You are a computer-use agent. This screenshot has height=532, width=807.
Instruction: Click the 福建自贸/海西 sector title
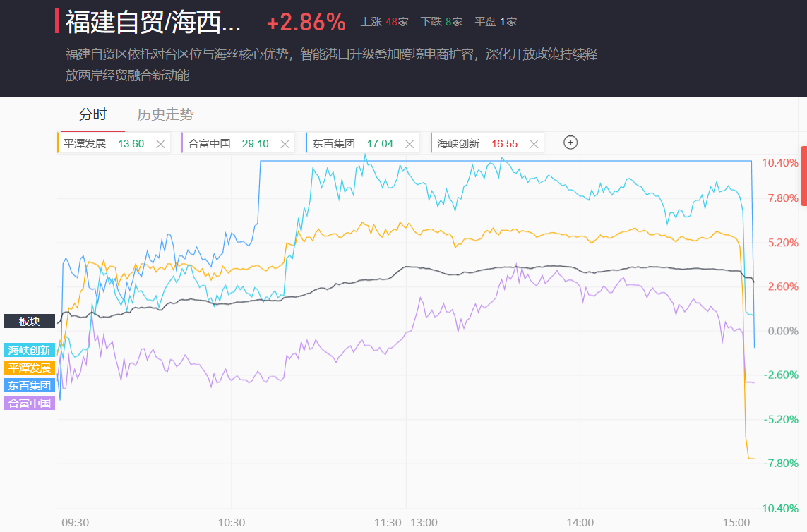(153, 23)
